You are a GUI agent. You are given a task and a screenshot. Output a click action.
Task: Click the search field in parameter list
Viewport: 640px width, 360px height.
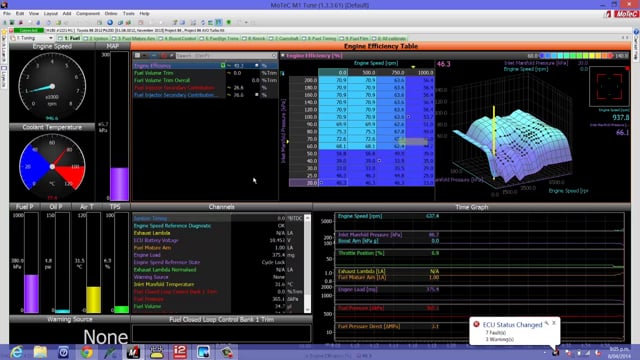coord(226,56)
